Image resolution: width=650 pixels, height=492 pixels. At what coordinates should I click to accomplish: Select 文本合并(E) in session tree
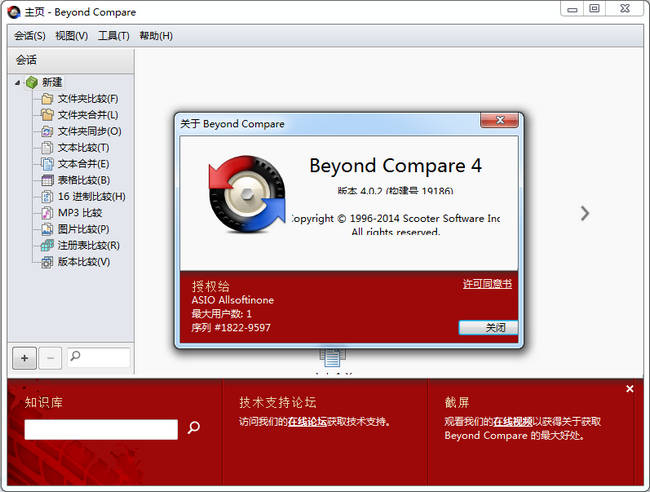83,164
